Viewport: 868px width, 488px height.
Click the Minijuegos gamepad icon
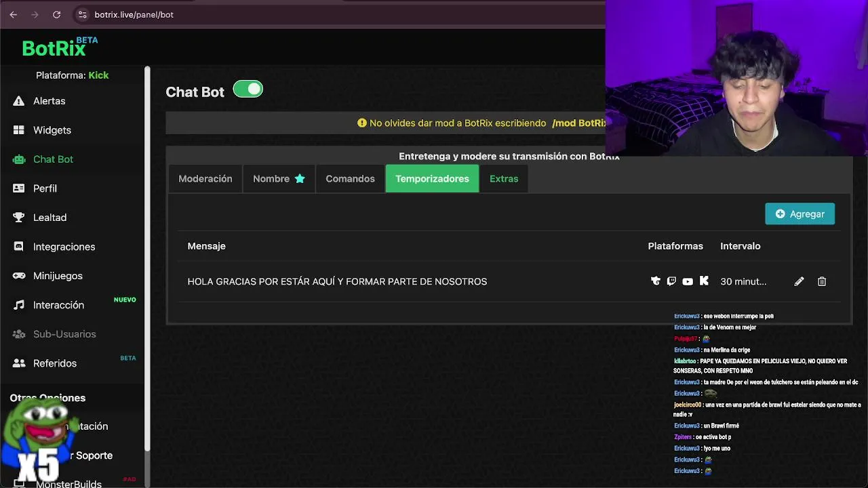(19, 276)
